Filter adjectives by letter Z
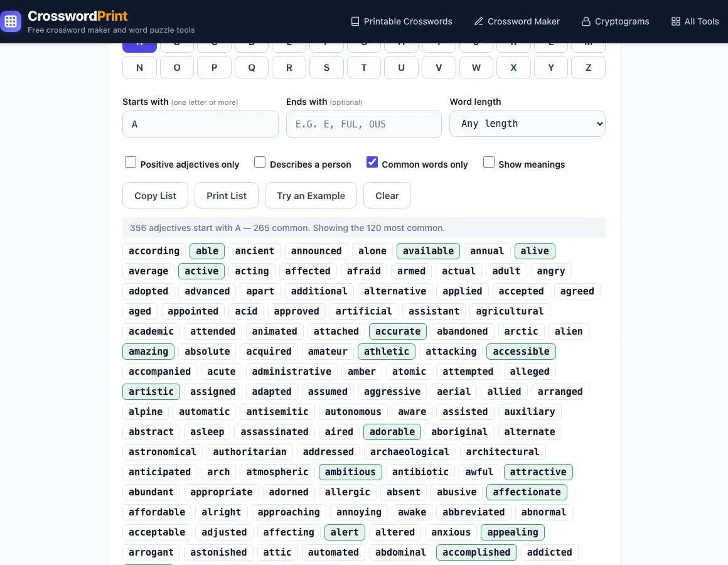The height and width of the screenshot is (565, 728). tap(588, 67)
